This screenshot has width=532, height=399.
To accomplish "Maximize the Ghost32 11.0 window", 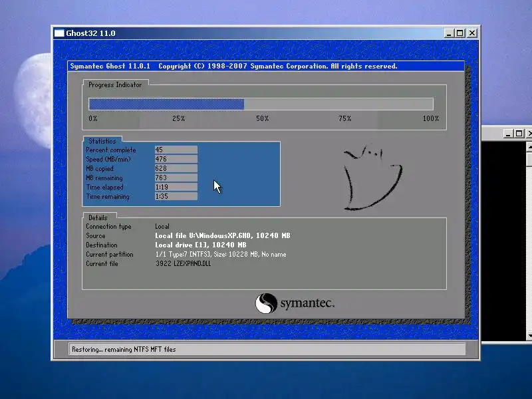I will point(460,33).
